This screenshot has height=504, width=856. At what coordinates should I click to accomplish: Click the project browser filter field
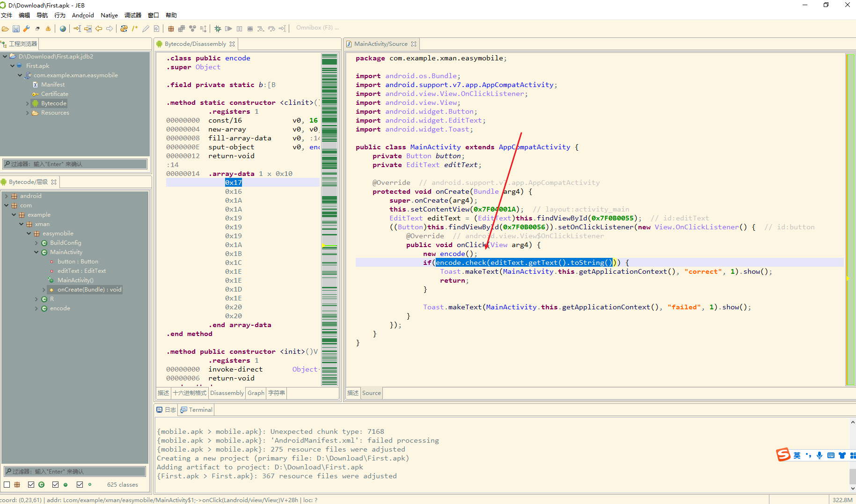point(75,164)
